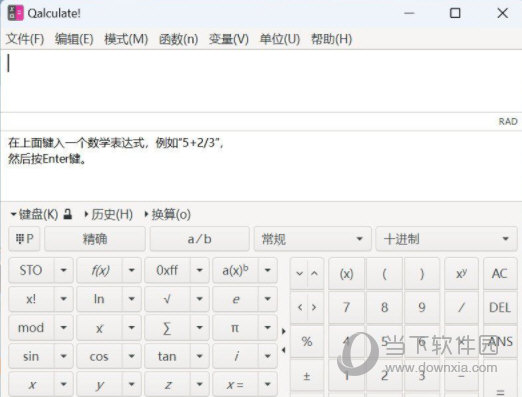Insert the variable y
This screenshot has width=522, height=397.
(x=100, y=385)
